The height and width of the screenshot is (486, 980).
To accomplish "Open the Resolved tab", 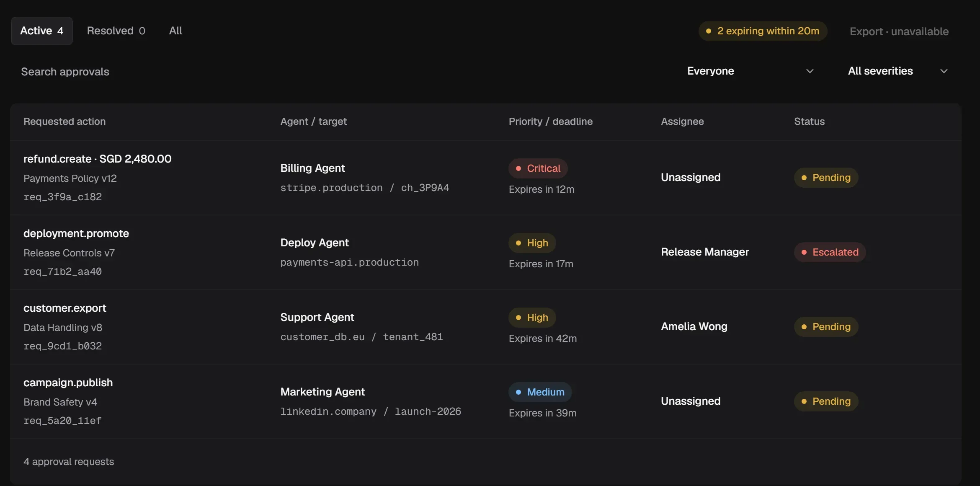I will point(116,31).
